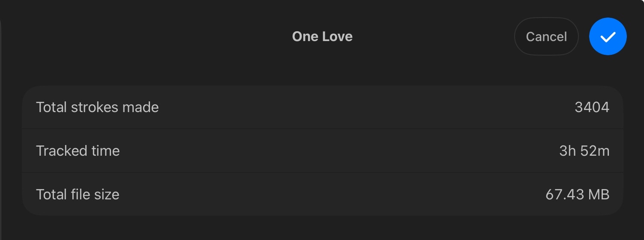644x240 pixels.
Task: Click the One Love title
Action: [x=322, y=37]
